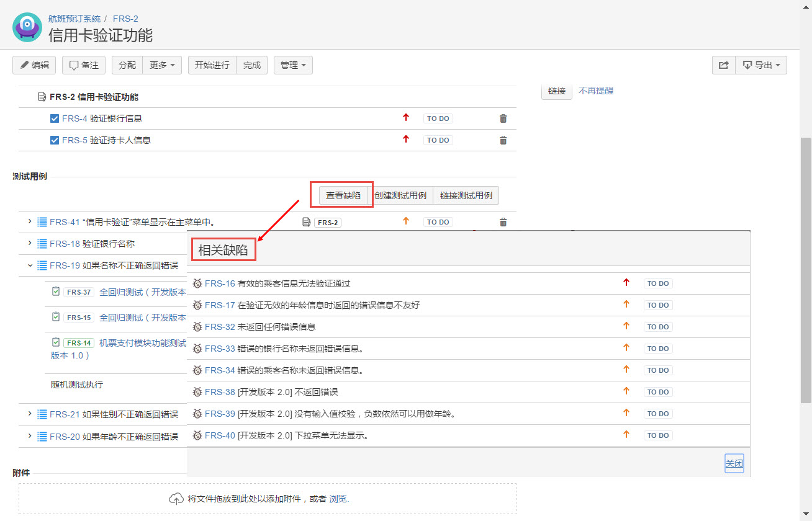This screenshot has height=521, width=812.
Task: Click the FRS-14 test plan badge
Action: click(79, 343)
